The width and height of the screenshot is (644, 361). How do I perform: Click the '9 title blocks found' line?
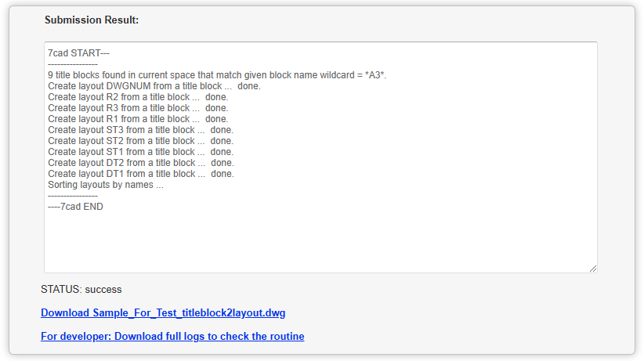(x=216, y=75)
